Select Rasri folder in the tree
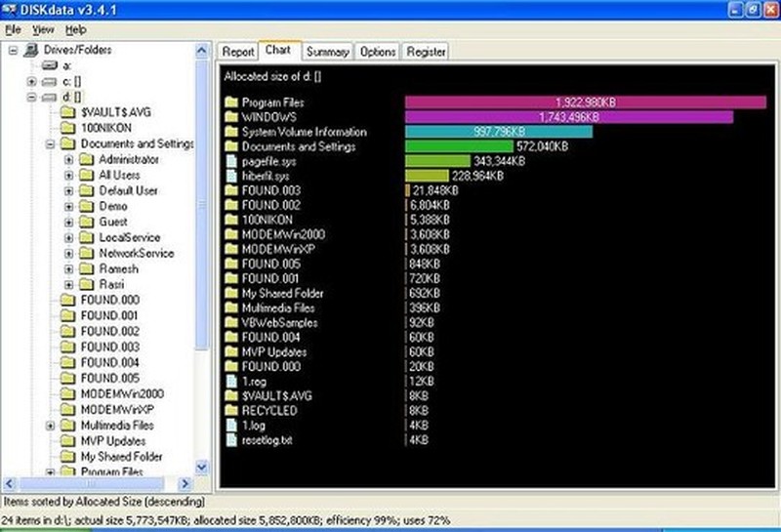Screen dimensions: 781x532 coord(111,284)
